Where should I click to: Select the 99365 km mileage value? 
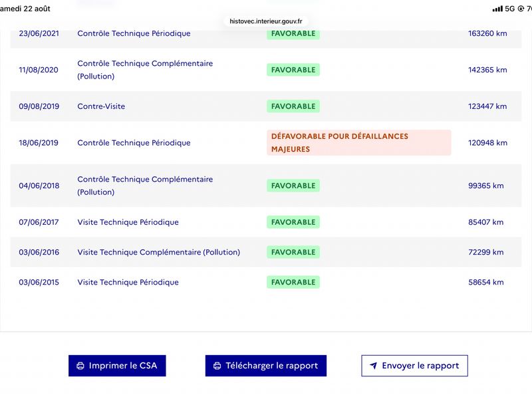coord(486,186)
